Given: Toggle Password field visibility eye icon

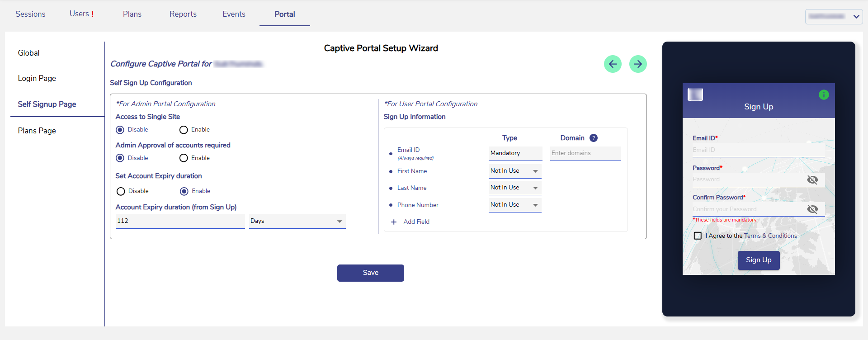Looking at the screenshot, I should coord(812,180).
